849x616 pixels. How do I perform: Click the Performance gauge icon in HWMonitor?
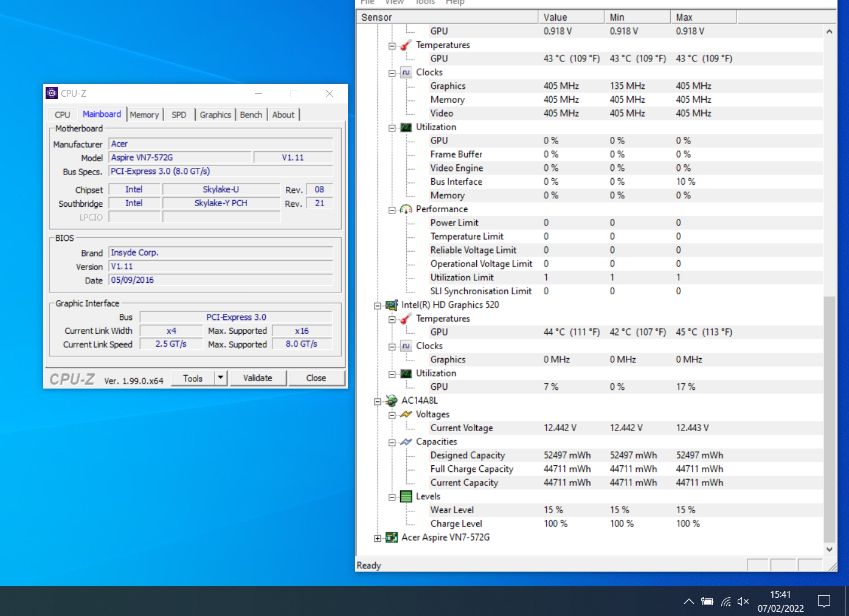pyautogui.click(x=406, y=209)
